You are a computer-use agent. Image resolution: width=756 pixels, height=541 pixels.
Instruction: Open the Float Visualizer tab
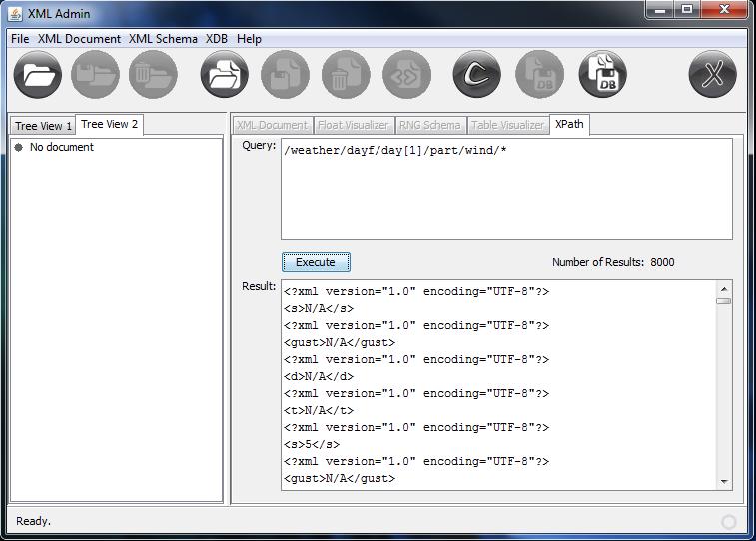(354, 125)
